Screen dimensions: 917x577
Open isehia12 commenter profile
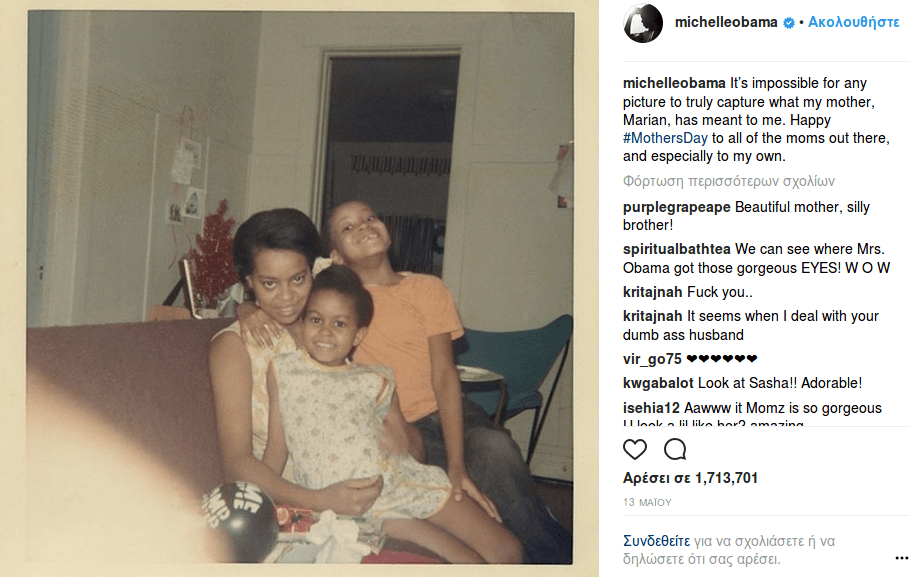click(x=651, y=407)
